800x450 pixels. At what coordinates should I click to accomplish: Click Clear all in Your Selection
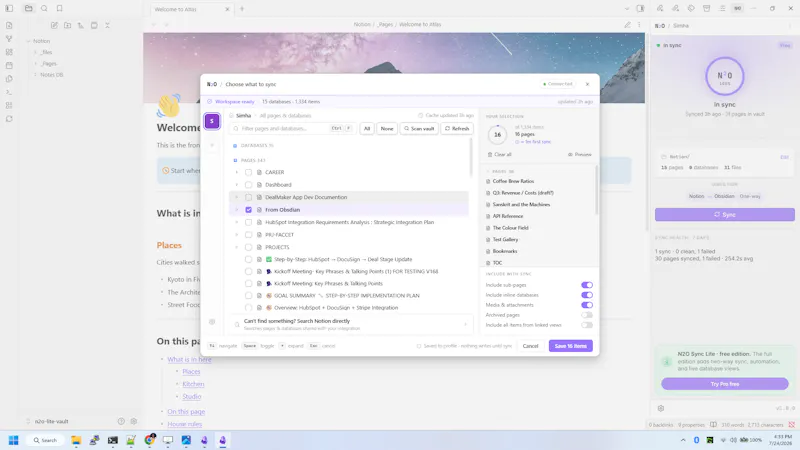499,155
